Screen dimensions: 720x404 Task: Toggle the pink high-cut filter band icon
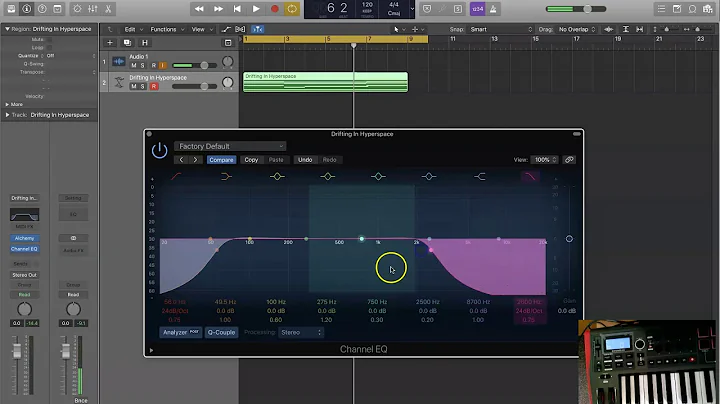pyautogui.click(x=530, y=176)
